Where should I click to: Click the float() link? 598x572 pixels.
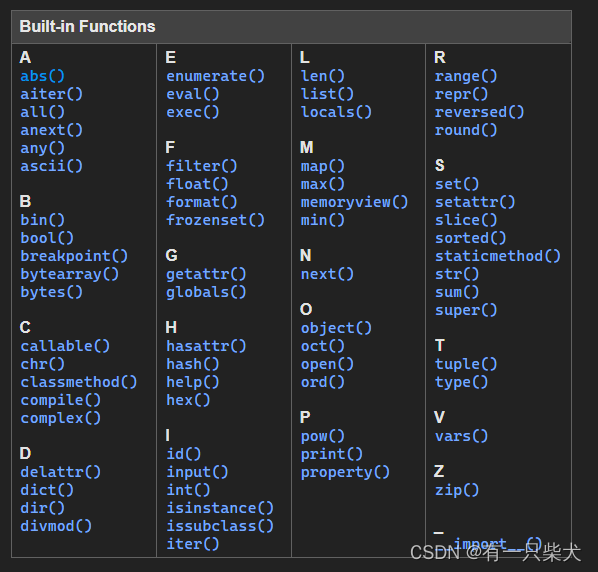[198, 184]
